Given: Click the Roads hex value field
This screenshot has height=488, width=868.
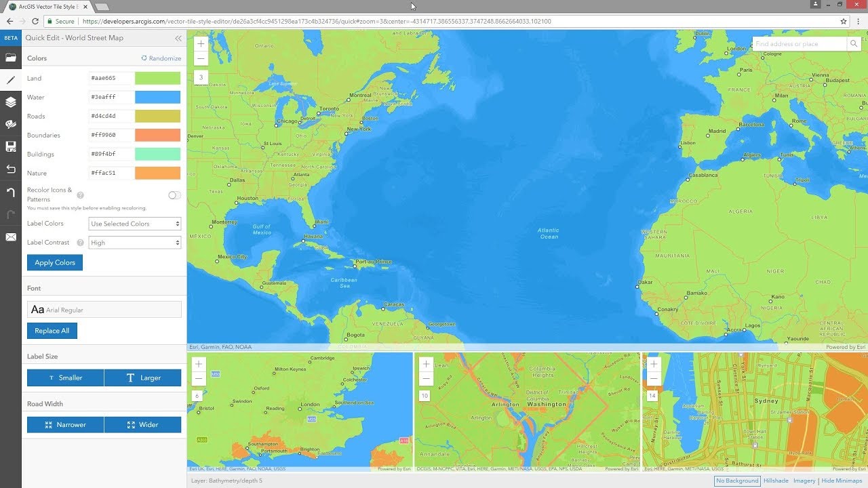Looking at the screenshot, I should [x=111, y=117].
